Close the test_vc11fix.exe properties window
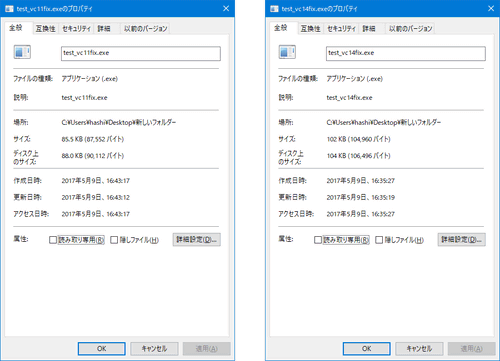This screenshot has height=361, width=500. pyautogui.click(x=226, y=8)
